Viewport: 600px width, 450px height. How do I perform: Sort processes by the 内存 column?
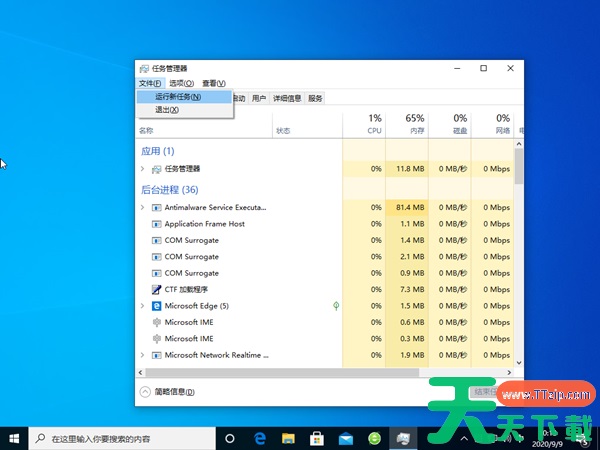coord(415,124)
